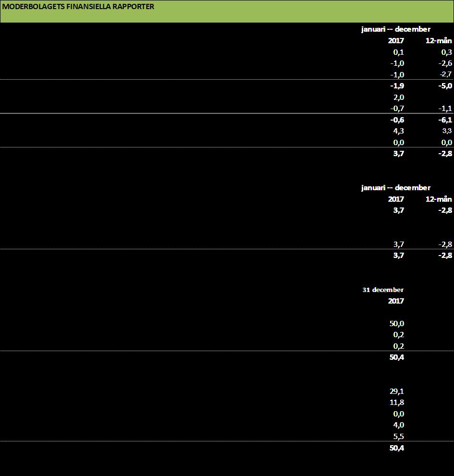454x476 pixels.
Task: Select the 4,0 value
Action: click(398, 425)
